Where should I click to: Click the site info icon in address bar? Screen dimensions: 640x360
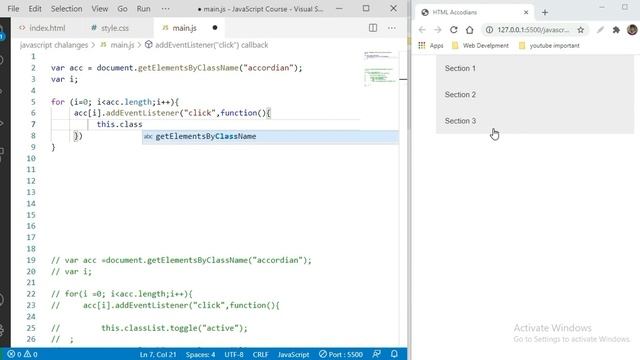pyautogui.click(x=489, y=30)
